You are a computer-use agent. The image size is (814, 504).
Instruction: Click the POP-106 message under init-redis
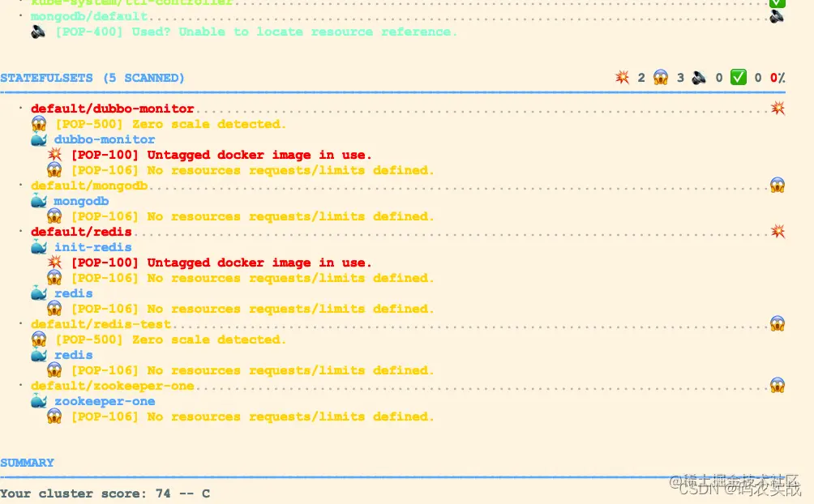[x=252, y=278]
